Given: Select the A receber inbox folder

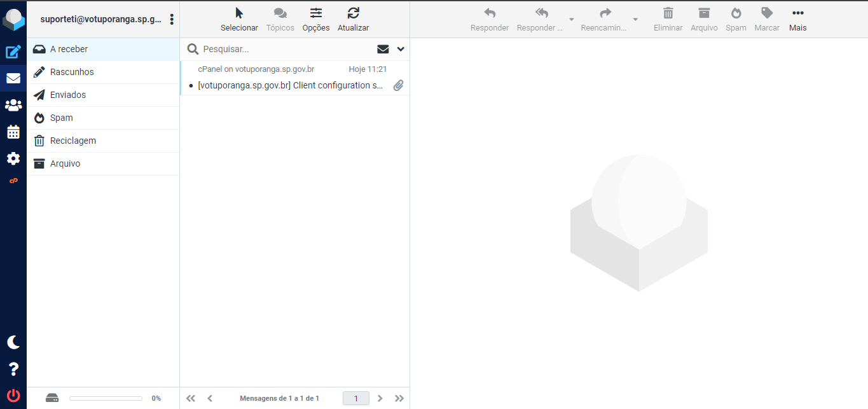Looking at the screenshot, I should point(103,49).
